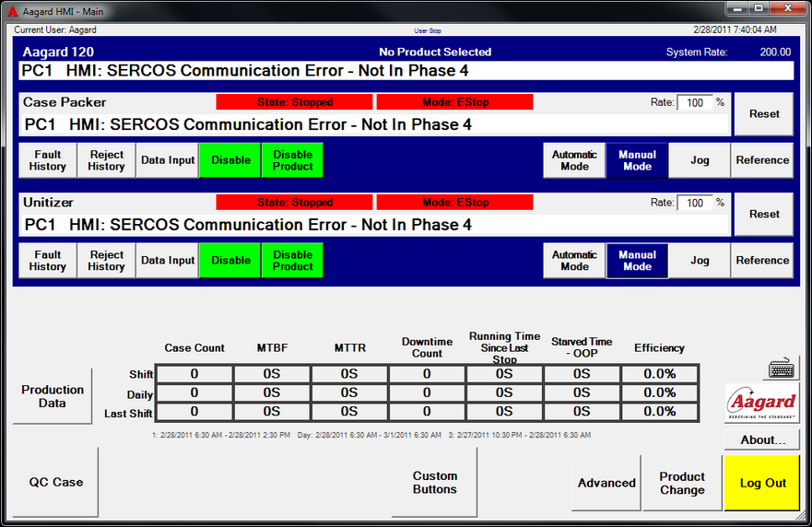Click the date and time display
This screenshot has height=527, width=812.
[735, 30]
